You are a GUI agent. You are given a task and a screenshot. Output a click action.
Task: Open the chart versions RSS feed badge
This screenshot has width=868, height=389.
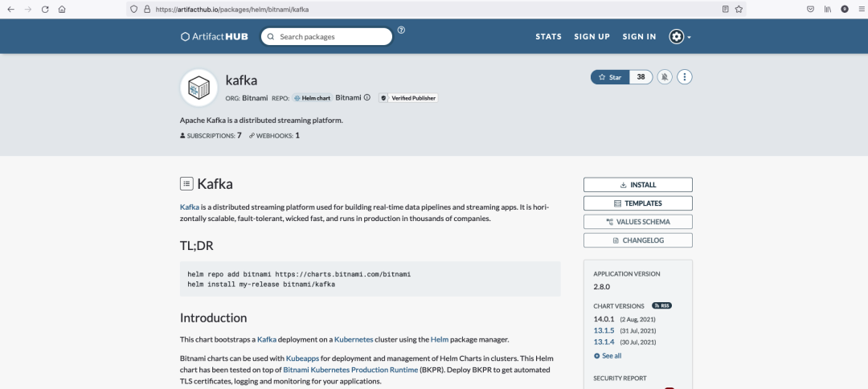point(661,305)
